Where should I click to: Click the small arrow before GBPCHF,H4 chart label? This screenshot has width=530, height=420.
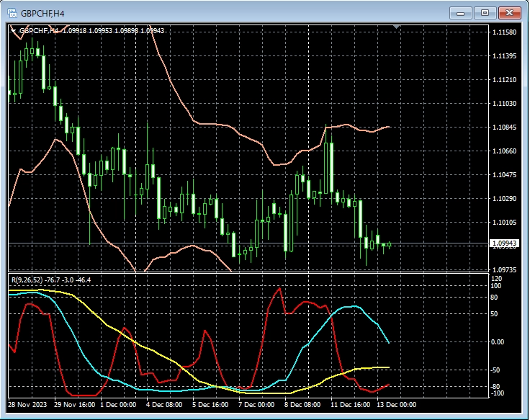[13, 31]
